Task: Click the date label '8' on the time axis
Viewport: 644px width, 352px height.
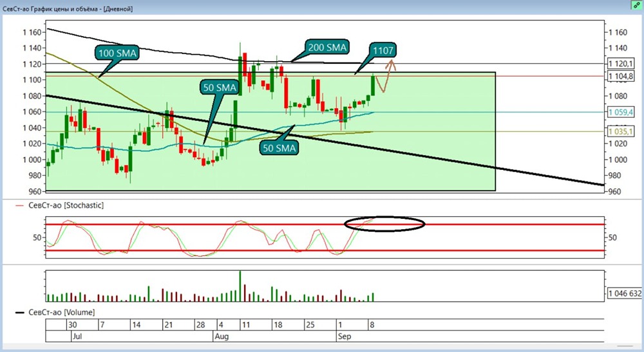Action: point(372,325)
